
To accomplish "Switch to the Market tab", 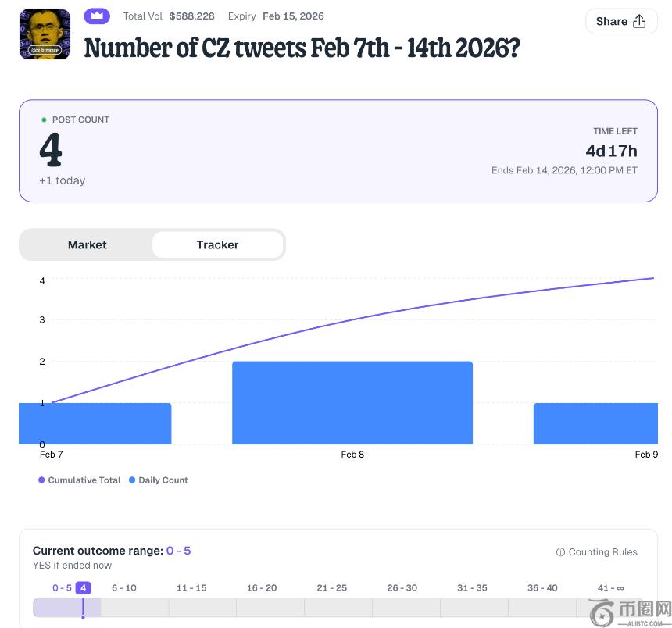I will 87,244.
